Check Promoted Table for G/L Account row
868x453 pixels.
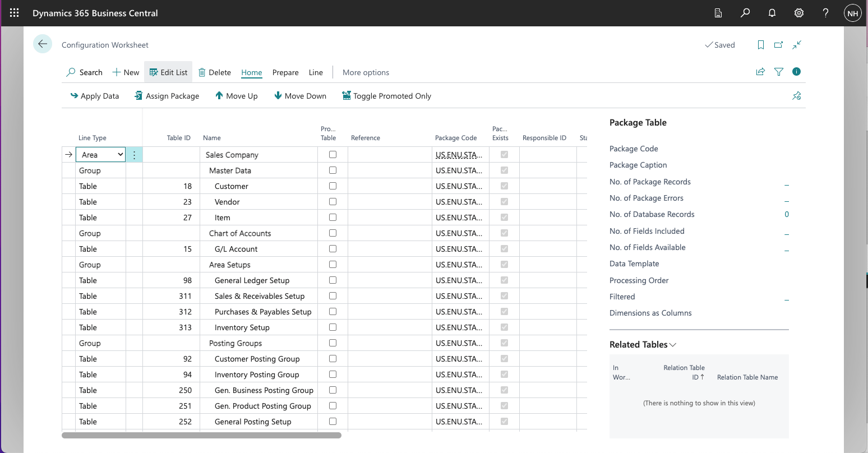pos(333,249)
